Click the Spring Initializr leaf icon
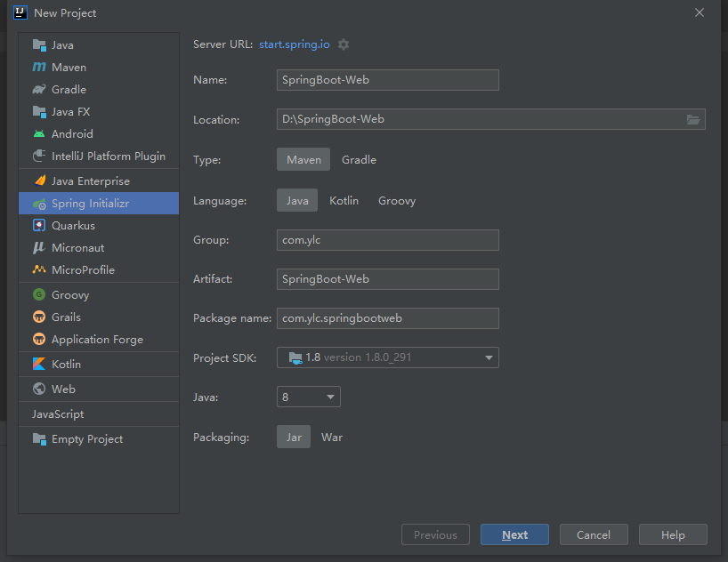 pyautogui.click(x=39, y=204)
